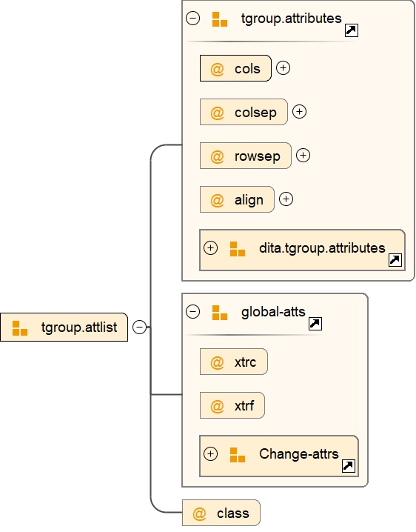Follow tgroup.attributes reference arrow icon
This screenshot has width=416, height=532.
click(x=352, y=30)
